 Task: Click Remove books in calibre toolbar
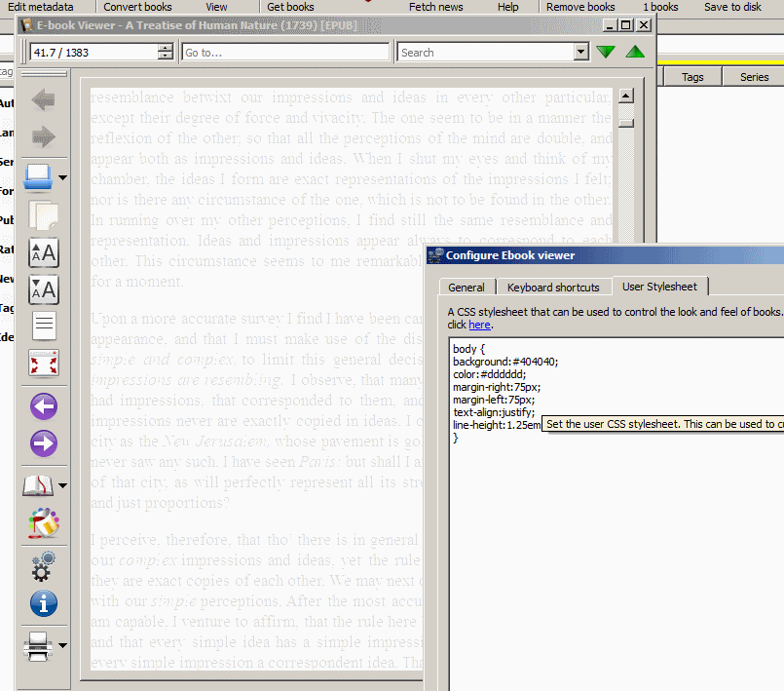point(580,7)
